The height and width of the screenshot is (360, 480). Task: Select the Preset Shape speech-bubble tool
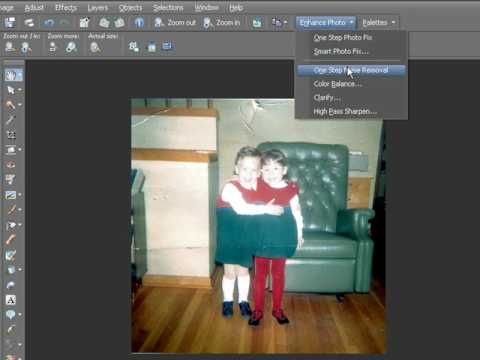pos(11,315)
